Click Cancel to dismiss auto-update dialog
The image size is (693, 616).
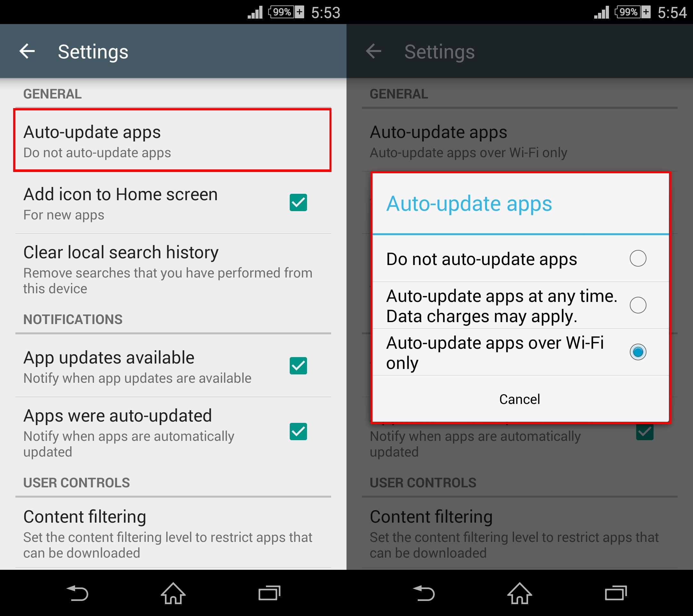click(x=520, y=415)
